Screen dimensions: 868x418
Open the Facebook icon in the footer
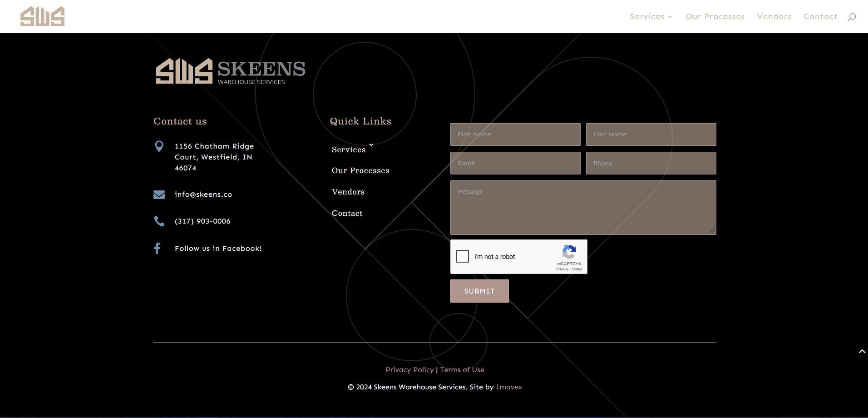point(157,249)
